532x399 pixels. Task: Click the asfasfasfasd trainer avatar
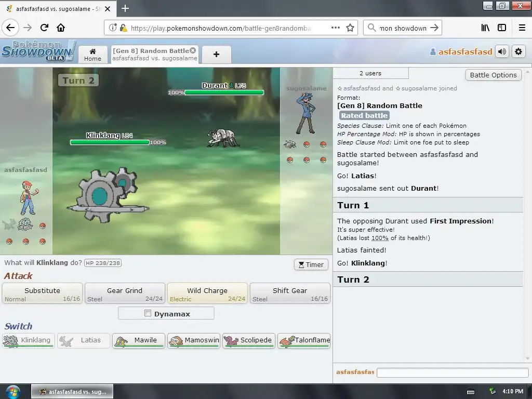click(x=29, y=198)
